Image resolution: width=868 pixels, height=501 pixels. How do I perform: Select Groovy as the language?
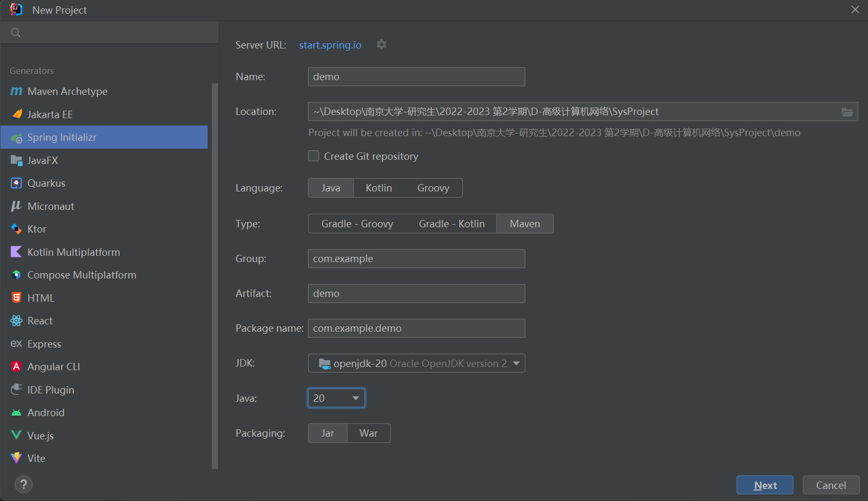[433, 188]
